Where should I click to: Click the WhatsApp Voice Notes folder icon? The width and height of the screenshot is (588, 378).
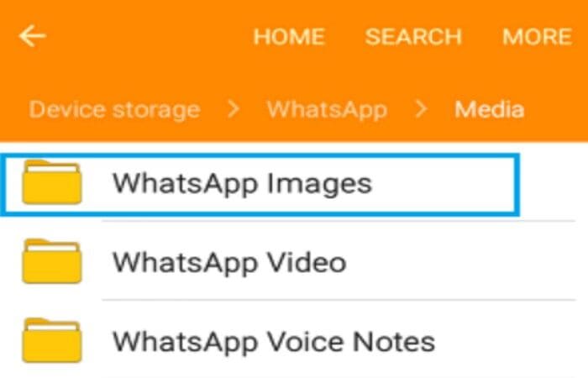52,340
